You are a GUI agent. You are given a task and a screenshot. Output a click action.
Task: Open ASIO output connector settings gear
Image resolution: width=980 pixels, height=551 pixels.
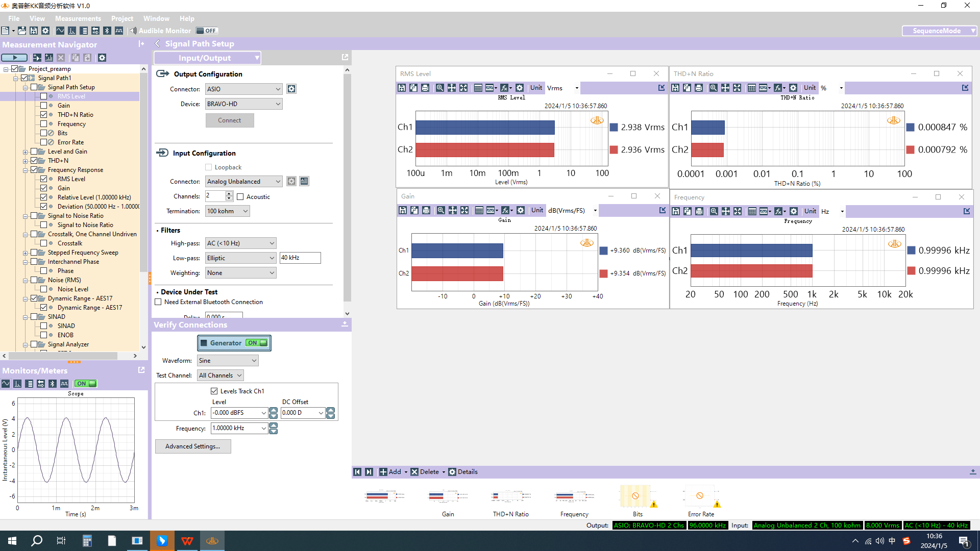coord(291,89)
